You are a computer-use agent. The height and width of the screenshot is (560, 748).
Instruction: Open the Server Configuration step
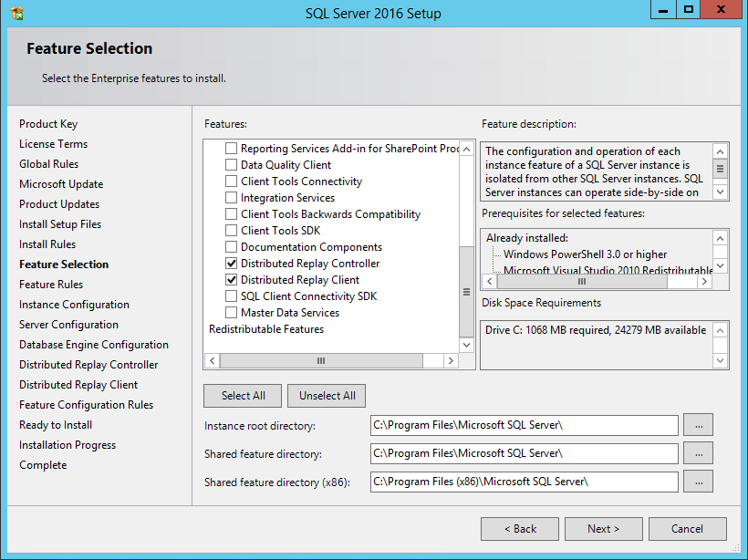[x=68, y=325]
